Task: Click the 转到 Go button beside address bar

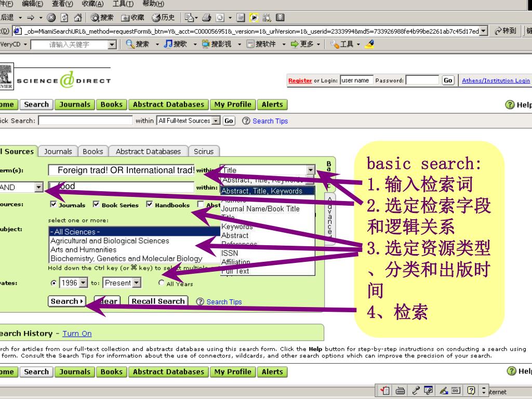Action: coord(505,31)
